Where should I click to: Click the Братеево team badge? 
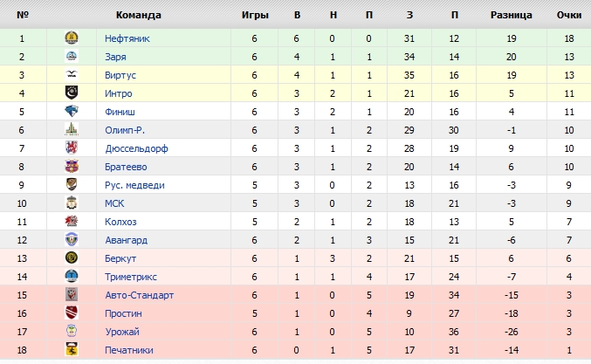click(x=72, y=167)
